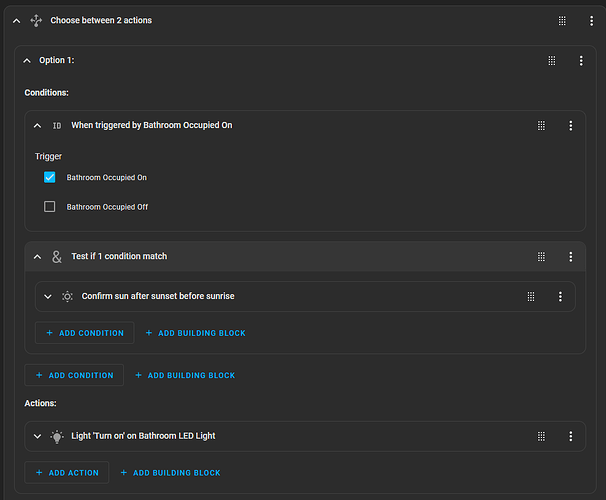Click the drag handle on Option 1 row
Screen dimensions: 606x500
click(551, 61)
